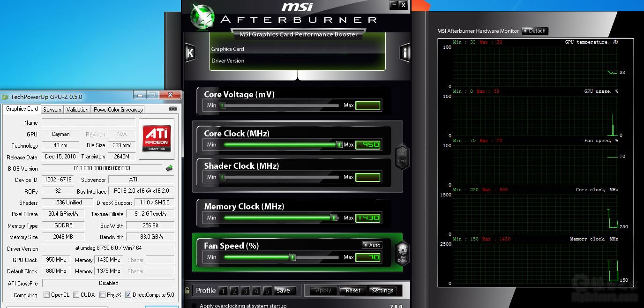The height and width of the screenshot is (308, 644).
Task: Click the Driver Version field in GPU-Z
Action: (x=108, y=248)
